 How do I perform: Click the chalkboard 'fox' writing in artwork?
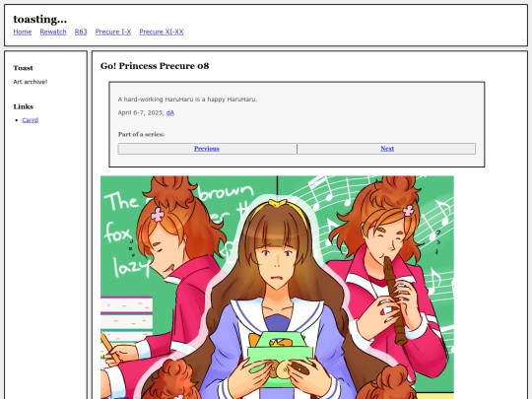(x=118, y=233)
